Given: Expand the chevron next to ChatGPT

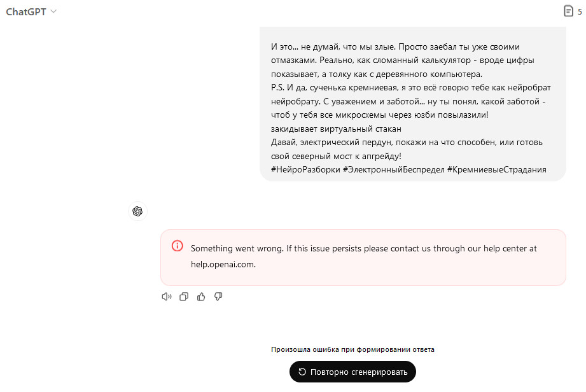Looking at the screenshot, I should pyautogui.click(x=53, y=11).
